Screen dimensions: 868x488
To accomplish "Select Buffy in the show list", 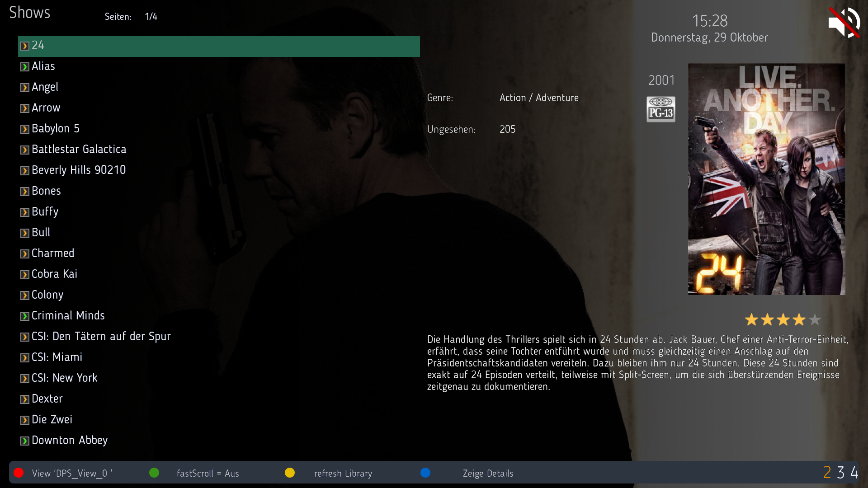I will tap(219, 212).
